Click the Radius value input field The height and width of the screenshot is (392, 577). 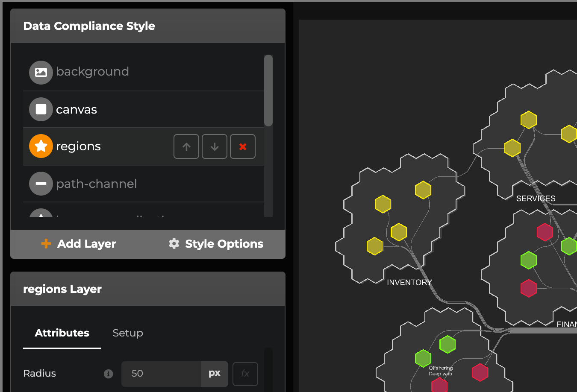point(161,374)
